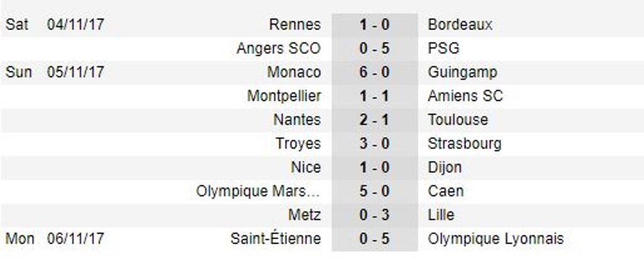This screenshot has height=258, width=644.
Task: Select the Dijon team name
Action: tap(445, 167)
